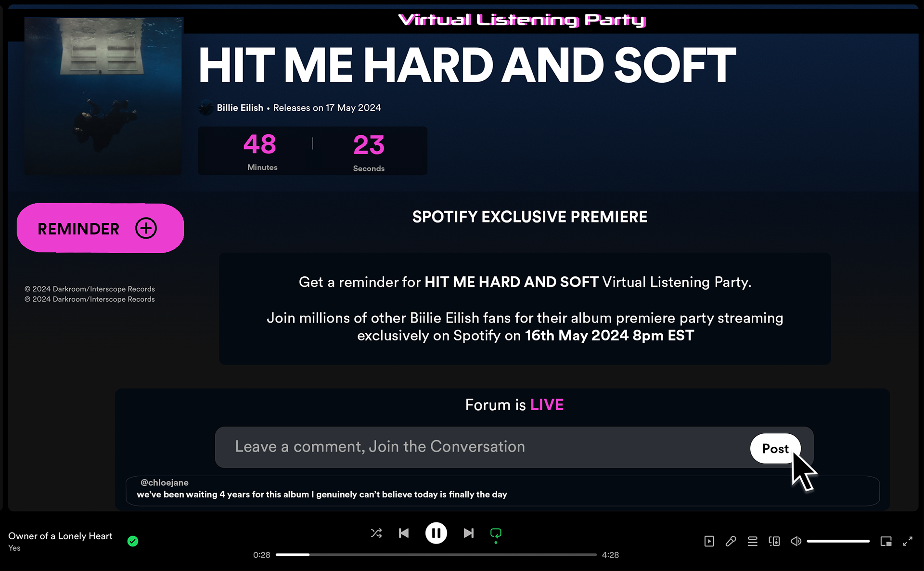Click the green saved checkmark icon

click(x=133, y=541)
